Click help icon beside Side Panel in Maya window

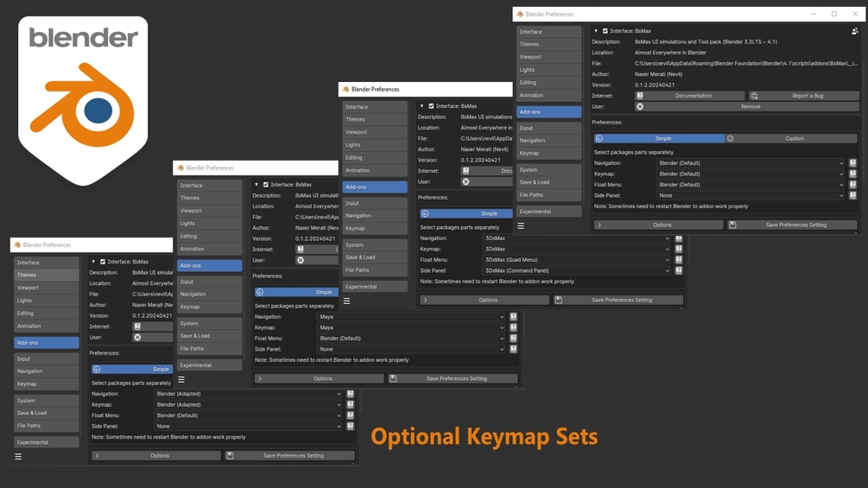(513, 349)
